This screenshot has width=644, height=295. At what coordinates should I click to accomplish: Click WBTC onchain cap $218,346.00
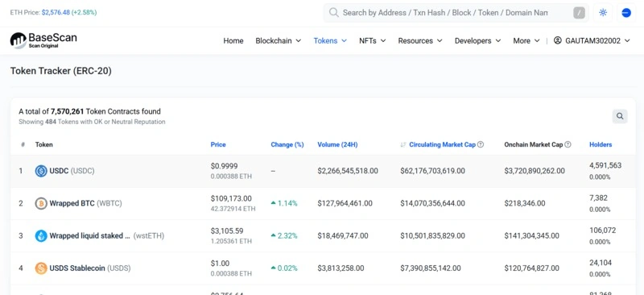(525, 203)
